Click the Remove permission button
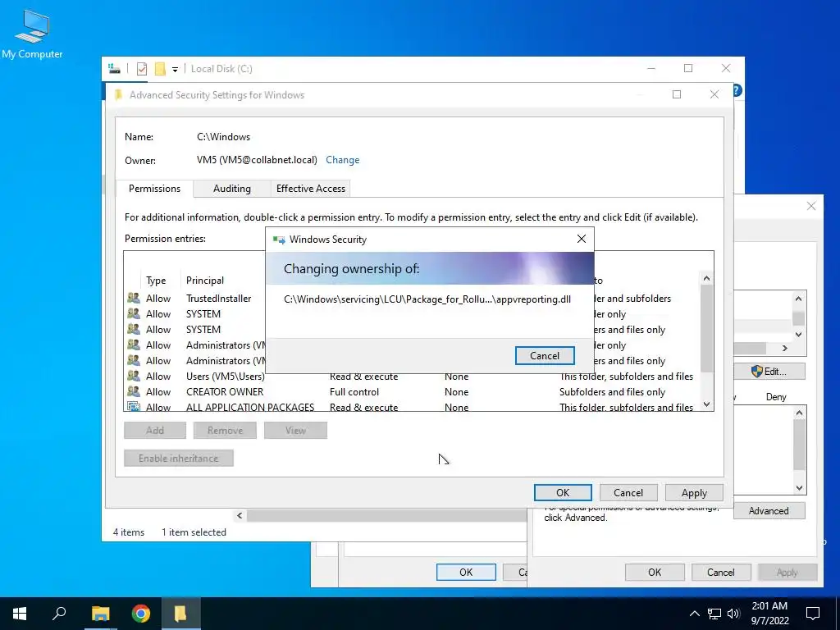Screen dimensions: 840x630 [x=225, y=430]
